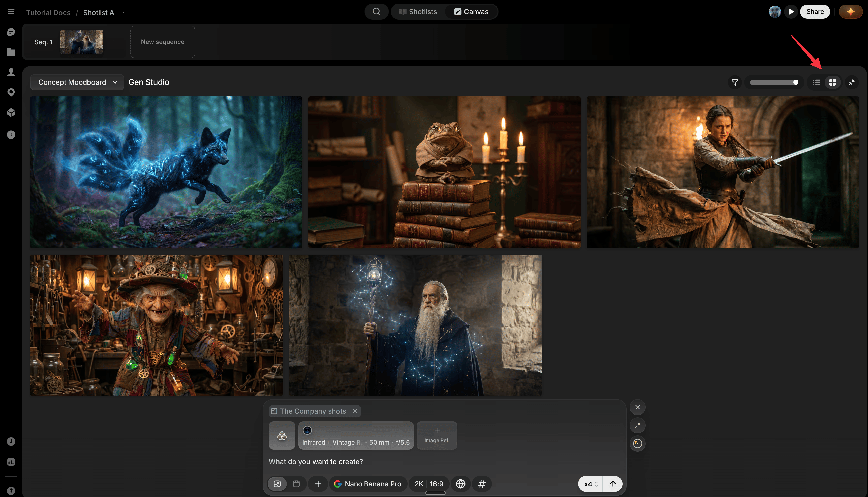The image size is (868, 497).
Task: Open the 3D cube props sidebar icon
Action: [x=11, y=112]
